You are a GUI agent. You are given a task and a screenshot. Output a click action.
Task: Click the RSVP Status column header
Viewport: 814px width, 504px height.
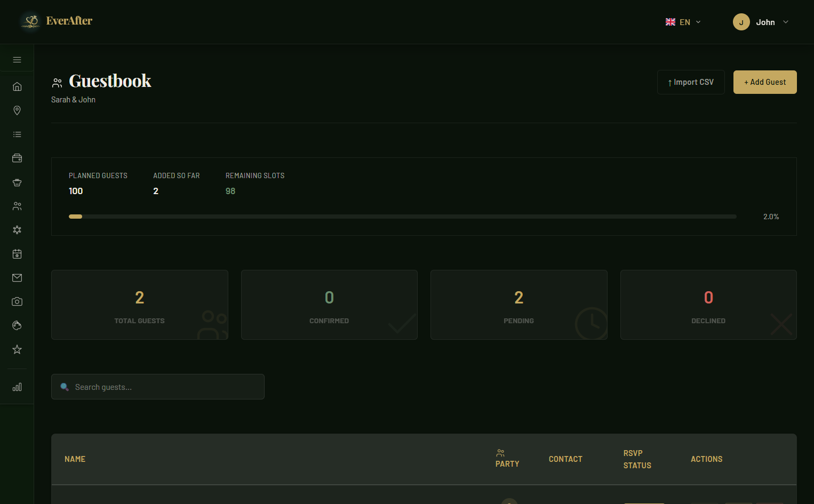coord(637,459)
